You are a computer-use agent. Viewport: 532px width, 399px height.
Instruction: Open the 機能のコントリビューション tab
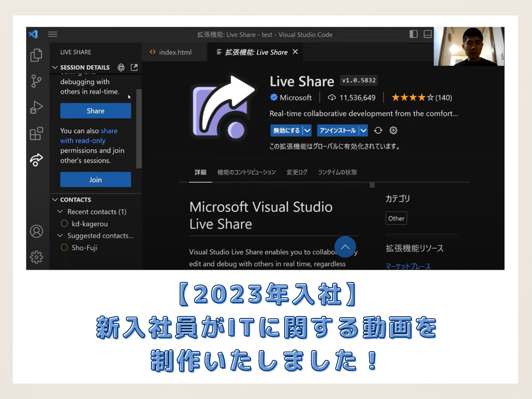(246, 172)
